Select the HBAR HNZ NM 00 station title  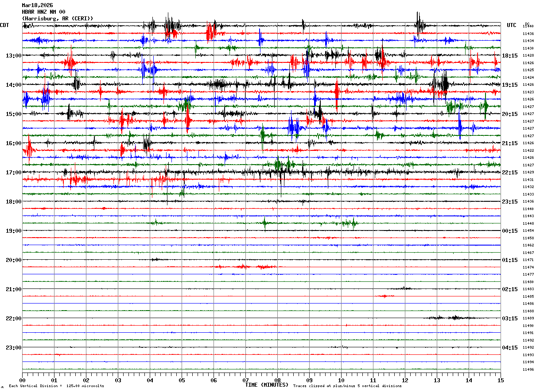click(43, 12)
